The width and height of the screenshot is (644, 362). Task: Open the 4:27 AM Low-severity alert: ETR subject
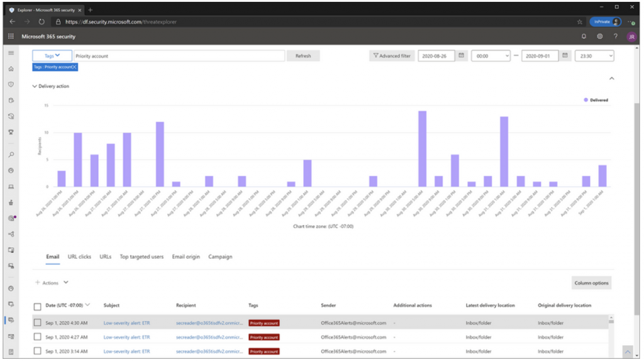(126, 337)
